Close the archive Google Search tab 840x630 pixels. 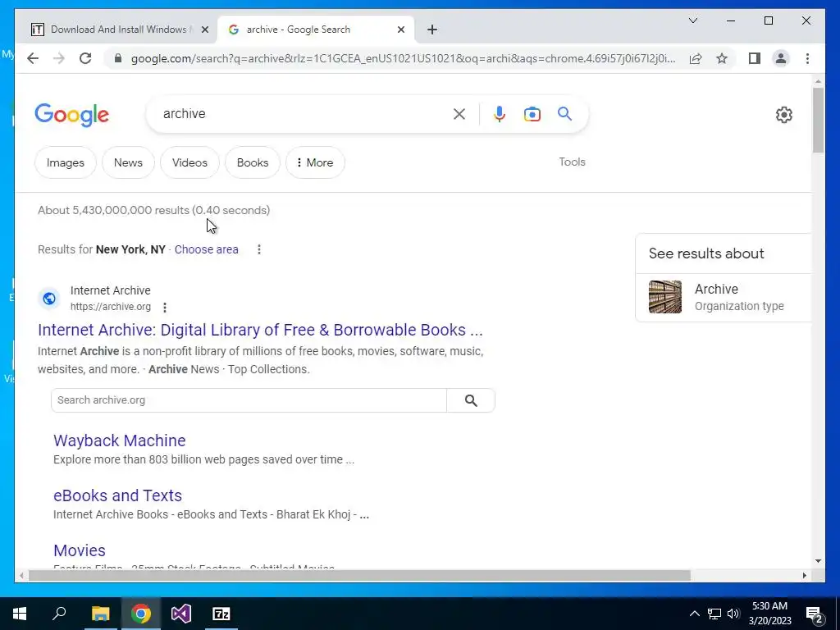tap(400, 30)
